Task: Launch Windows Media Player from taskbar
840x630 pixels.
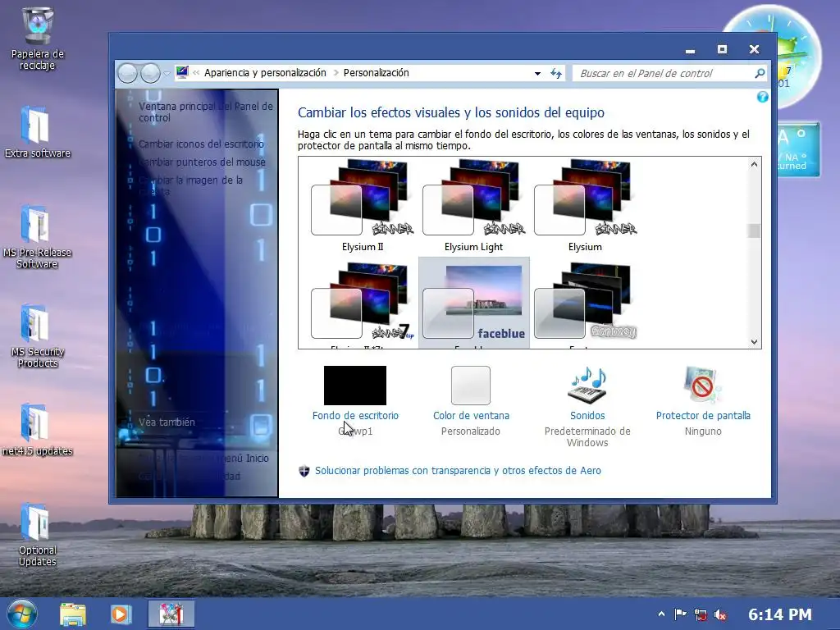Action: tap(121, 614)
